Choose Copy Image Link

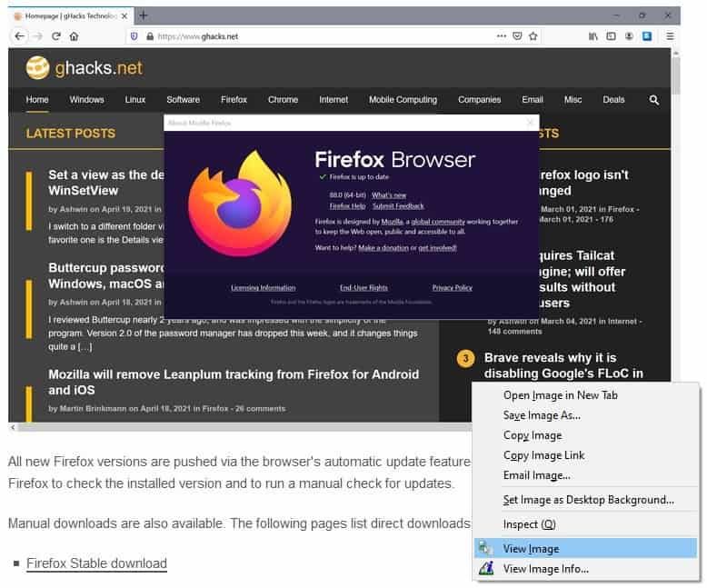pyautogui.click(x=586, y=455)
